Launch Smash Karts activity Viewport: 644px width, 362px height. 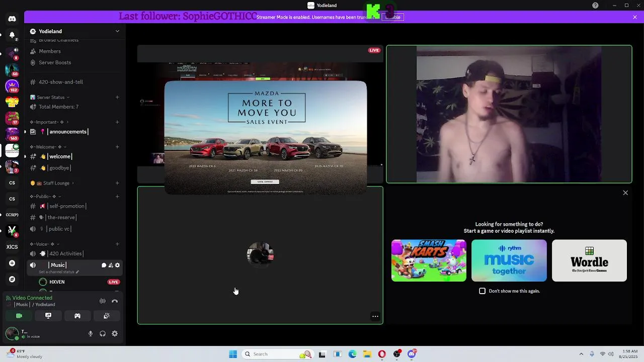pos(429,260)
